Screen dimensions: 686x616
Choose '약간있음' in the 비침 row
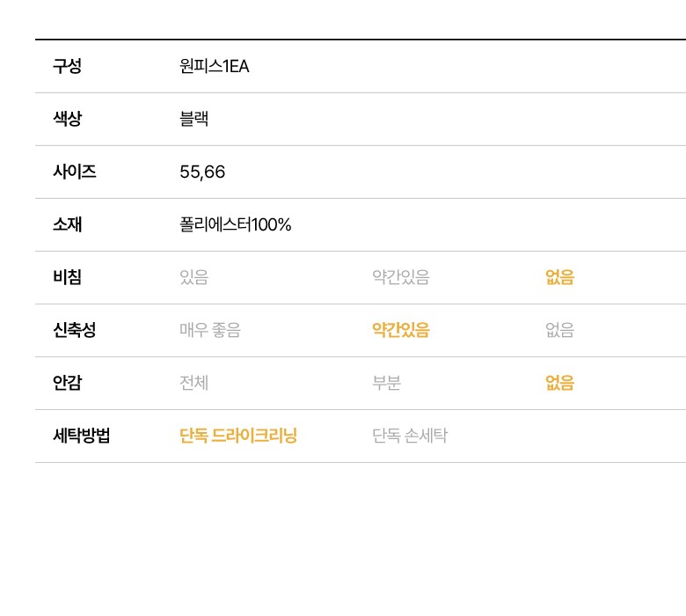click(x=400, y=277)
